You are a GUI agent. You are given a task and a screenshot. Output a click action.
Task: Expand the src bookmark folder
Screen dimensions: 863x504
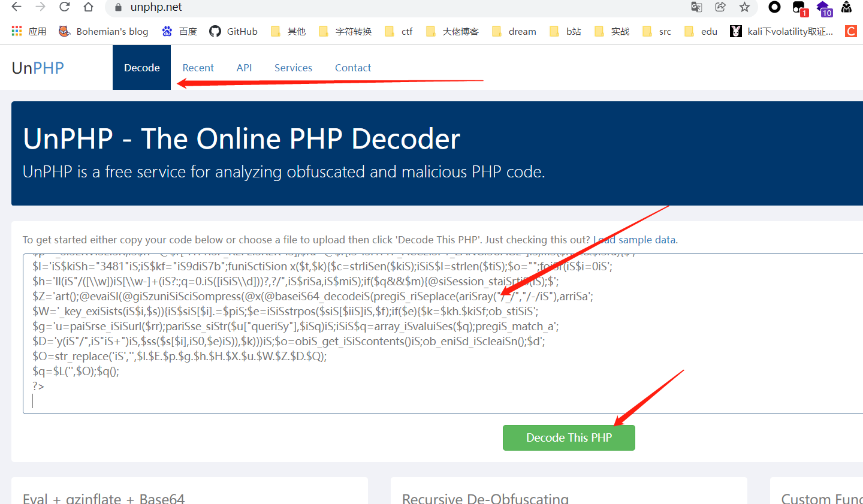pos(656,31)
